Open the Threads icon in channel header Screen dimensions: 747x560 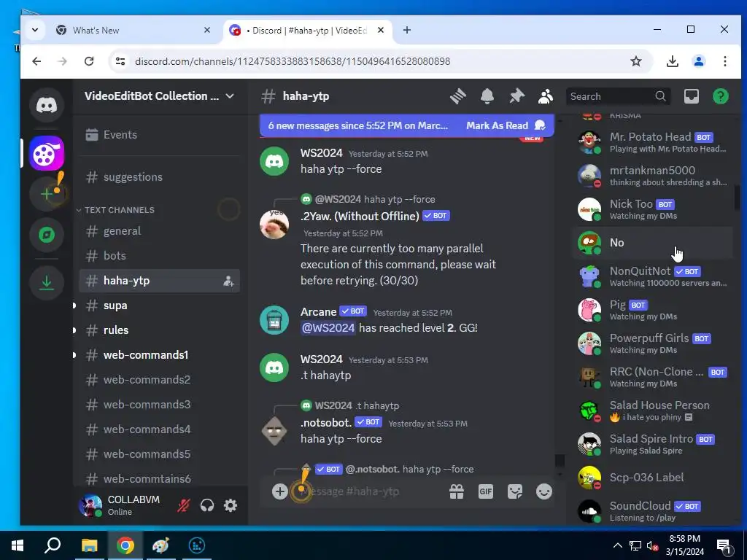pos(458,96)
